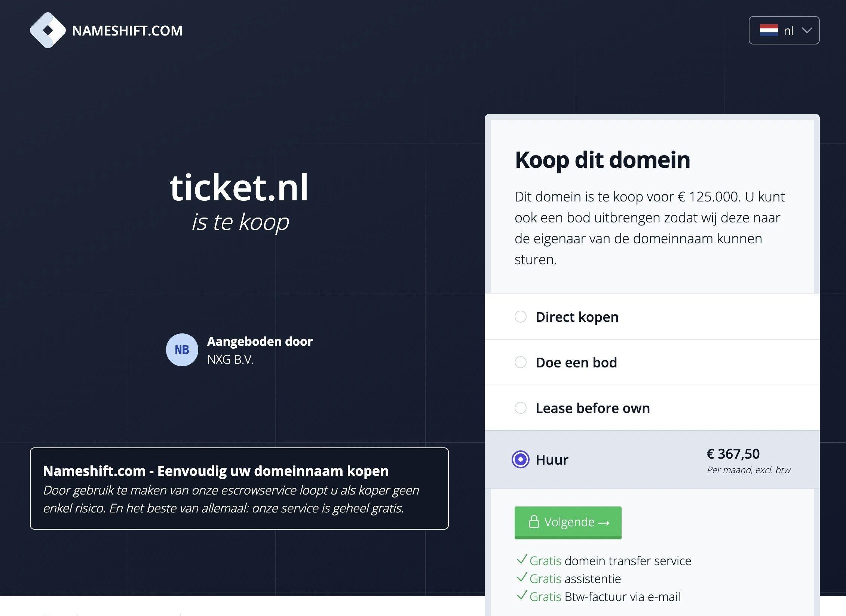
Task: Click checkmark beside Gratis domein transfer service
Action: pyautogui.click(x=522, y=560)
